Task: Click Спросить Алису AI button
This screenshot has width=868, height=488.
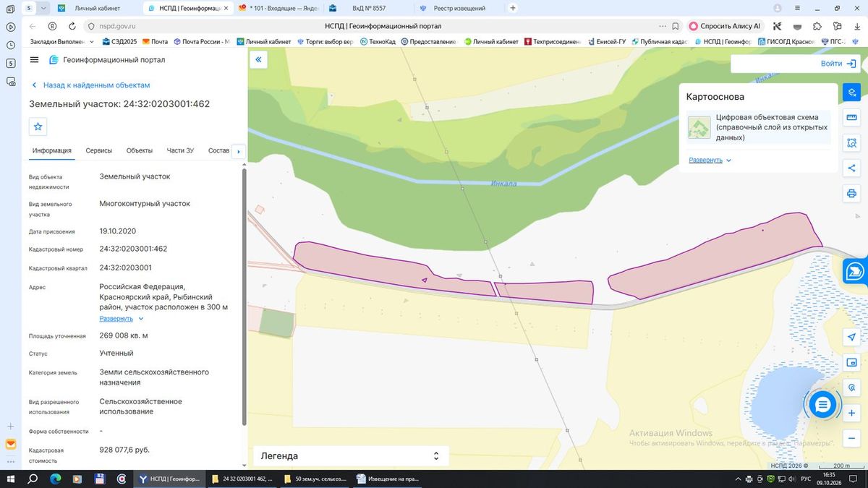Action: [x=725, y=26]
